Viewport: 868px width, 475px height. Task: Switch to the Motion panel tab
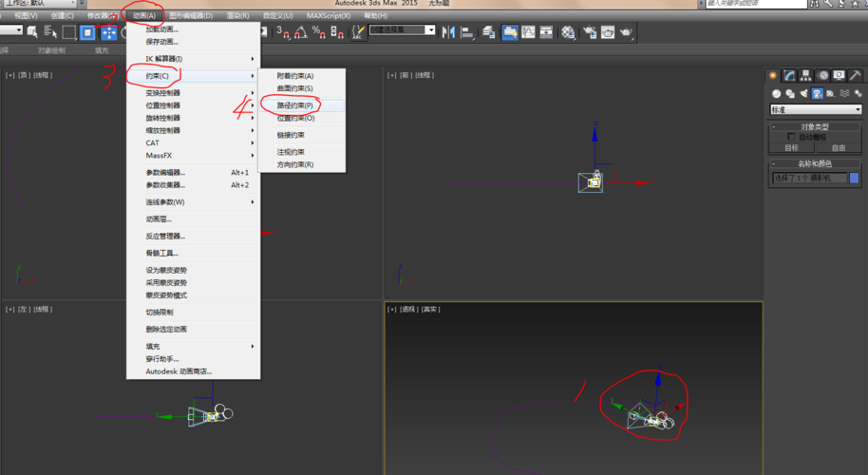click(x=823, y=75)
